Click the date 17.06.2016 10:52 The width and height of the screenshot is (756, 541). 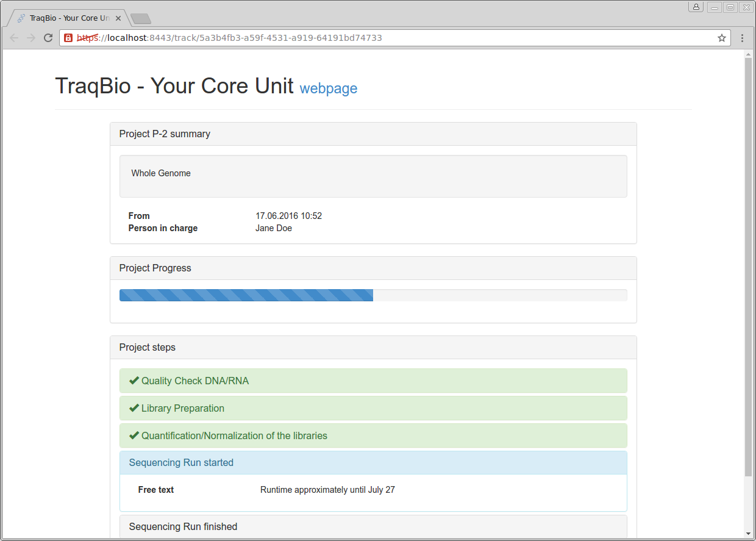[x=288, y=216]
